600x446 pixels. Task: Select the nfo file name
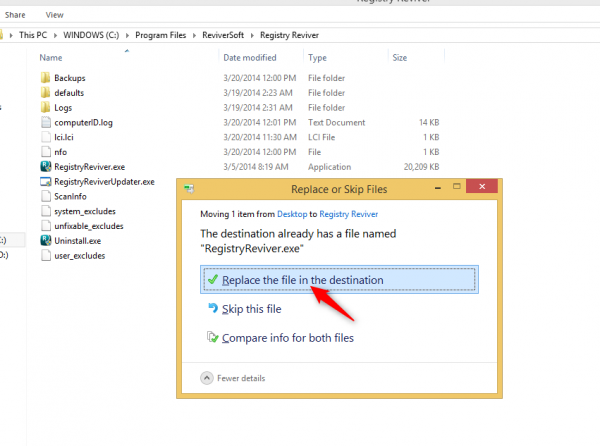pos(60,152)
